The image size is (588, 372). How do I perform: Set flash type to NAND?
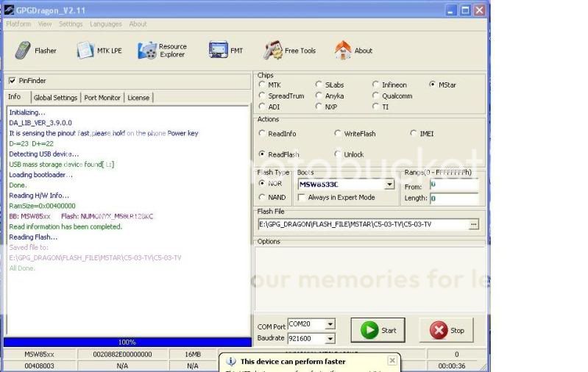(x=262, y=197)
